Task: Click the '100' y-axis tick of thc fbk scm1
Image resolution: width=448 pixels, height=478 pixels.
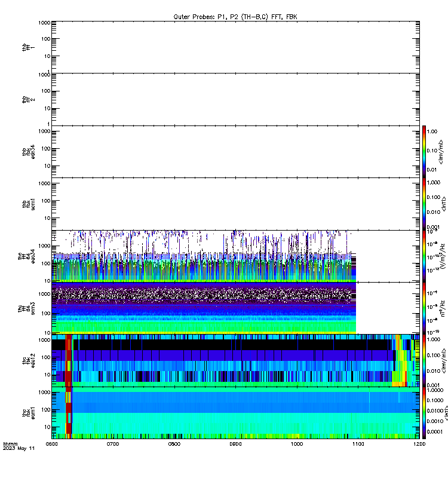Action: [46, 410]
